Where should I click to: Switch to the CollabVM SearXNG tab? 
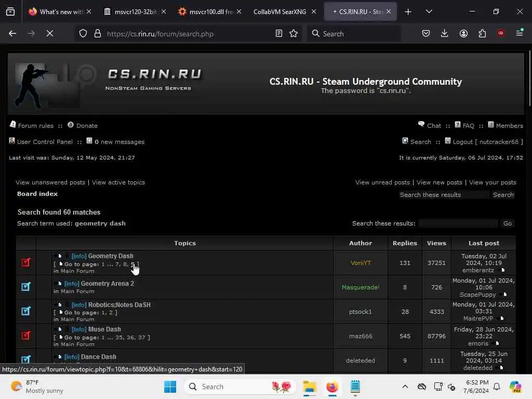point(280,12)
